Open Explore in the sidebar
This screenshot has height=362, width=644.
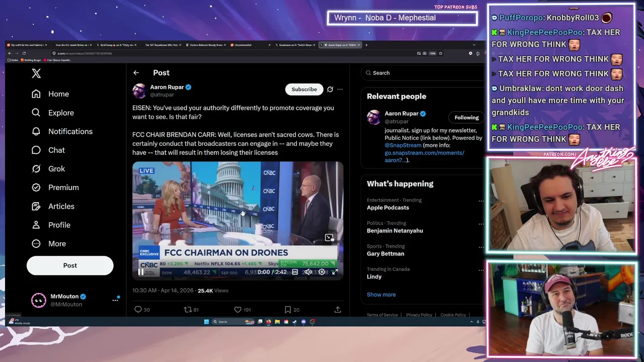coord(53,113)
